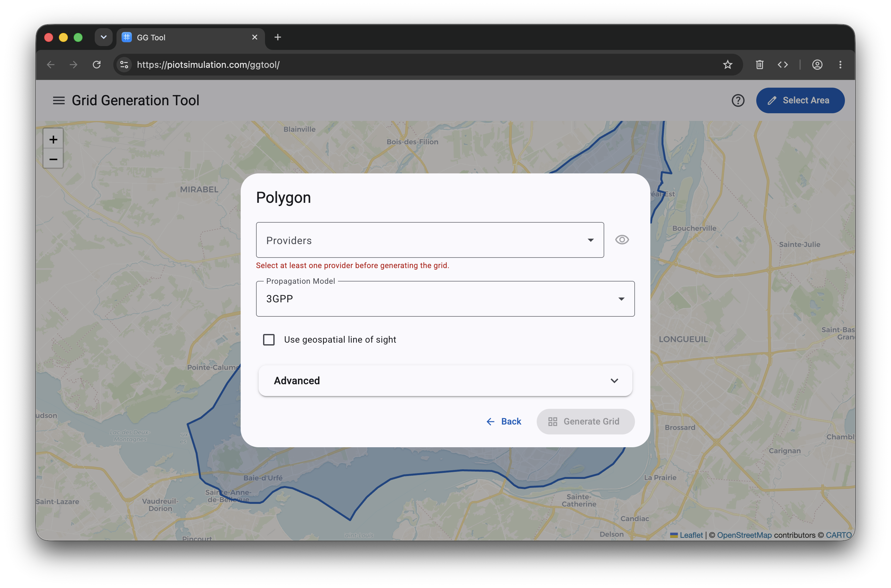
Task: Close the GG Tool tab
Action: [x=254, y=37]
